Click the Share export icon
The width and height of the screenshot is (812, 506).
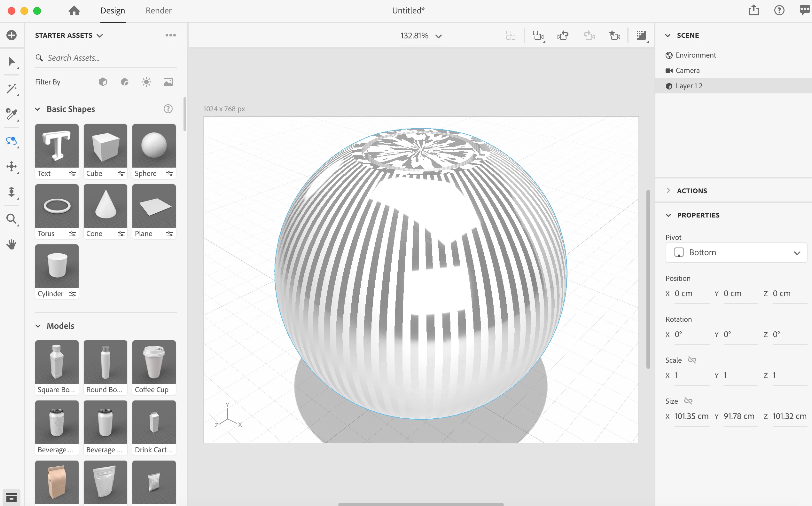753,10
